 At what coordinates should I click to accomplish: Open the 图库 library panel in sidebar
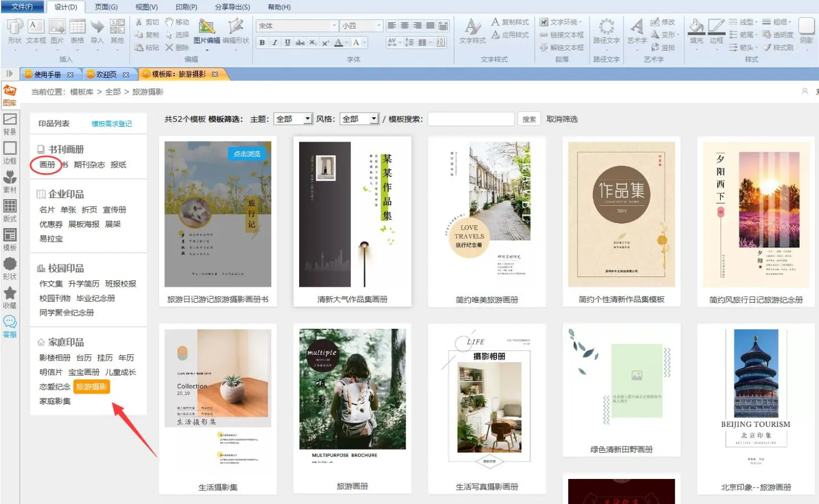click(x=10, y=95)
